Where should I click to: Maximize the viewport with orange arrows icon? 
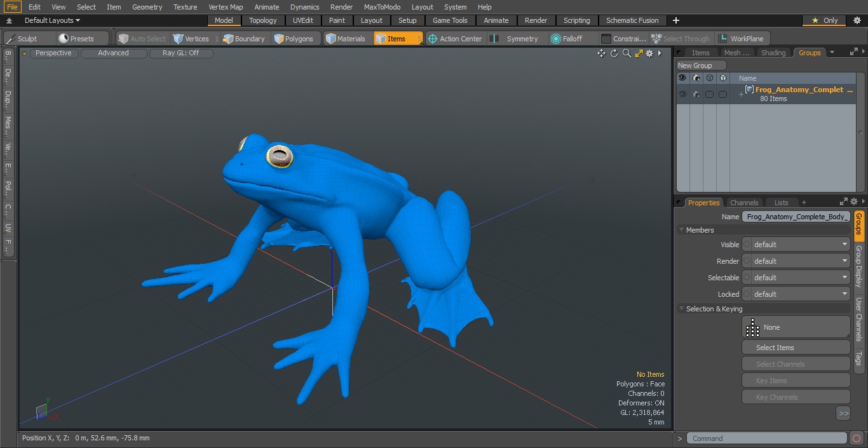click(x=639, y=53)
